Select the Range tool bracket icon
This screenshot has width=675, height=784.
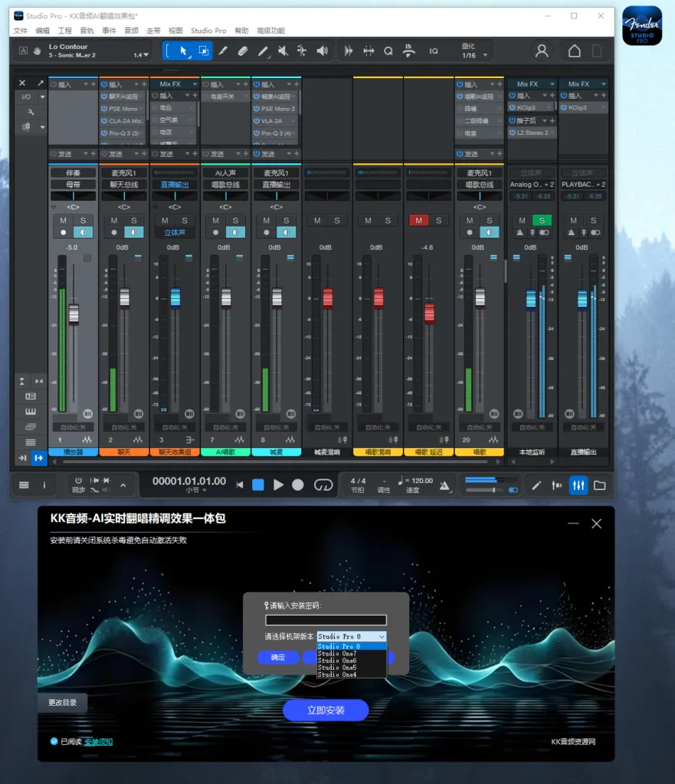167,51
